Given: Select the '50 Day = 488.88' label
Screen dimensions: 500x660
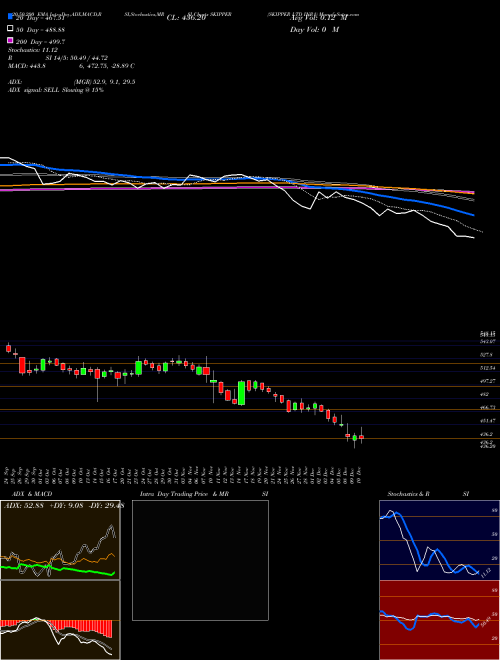Looking at the screenshot, I should click(x=40, y=30).
